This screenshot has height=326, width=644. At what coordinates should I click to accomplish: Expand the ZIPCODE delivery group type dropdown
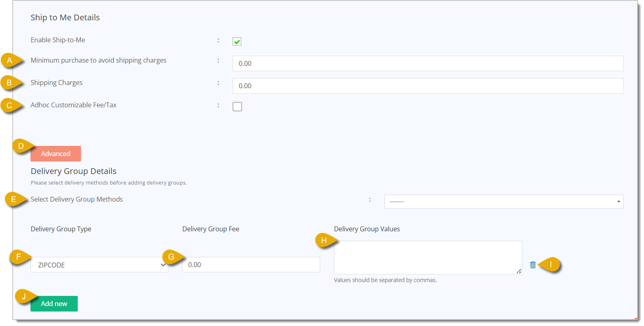tap(99, 265)
